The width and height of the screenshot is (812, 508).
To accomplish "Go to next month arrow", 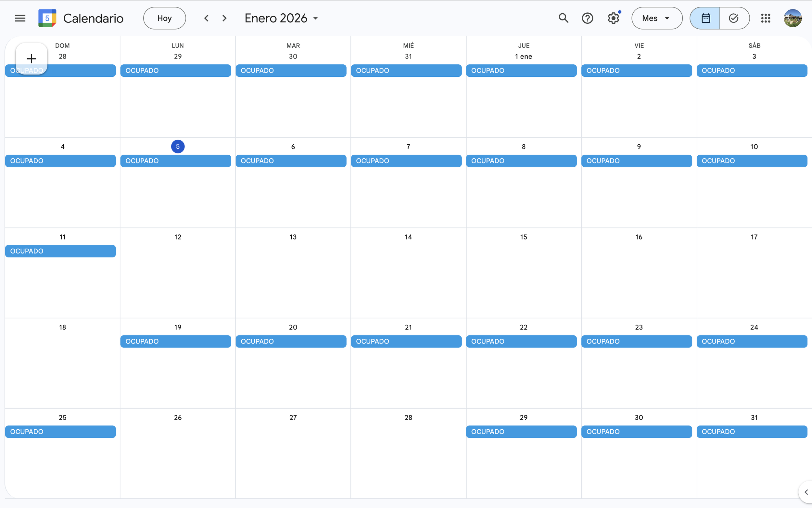I will point(224,18).
